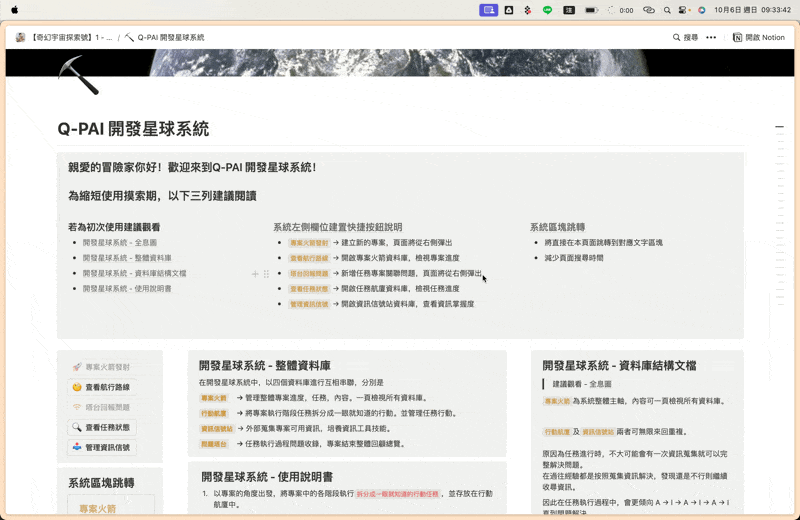Click the 資訊信號站 tag in 整體資料庫 section
The width and height of the screenshot is (800, 520).
tap(217, 429)
